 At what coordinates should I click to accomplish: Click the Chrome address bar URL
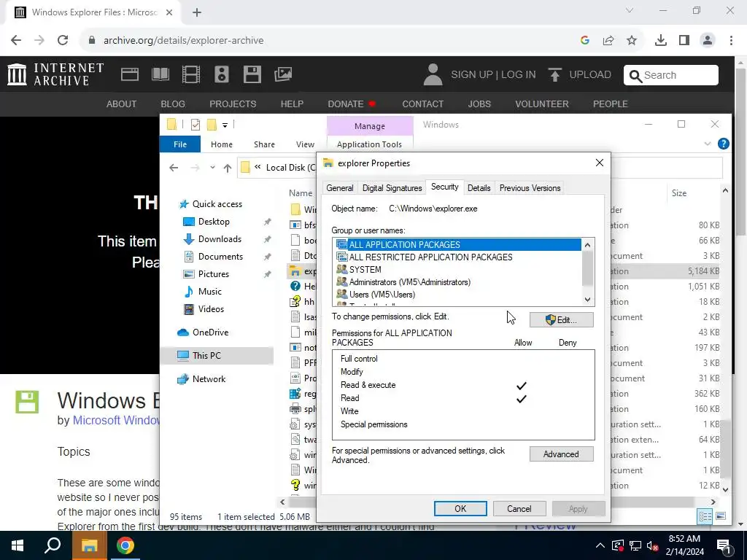click(183, 41)
